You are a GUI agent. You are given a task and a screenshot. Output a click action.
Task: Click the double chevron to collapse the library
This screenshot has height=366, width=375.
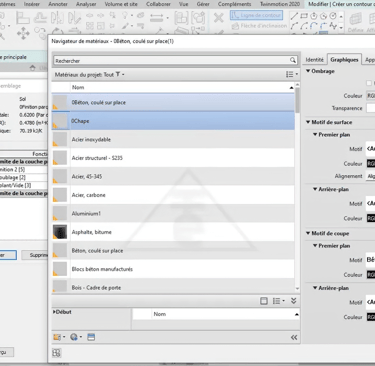[294, 301]
